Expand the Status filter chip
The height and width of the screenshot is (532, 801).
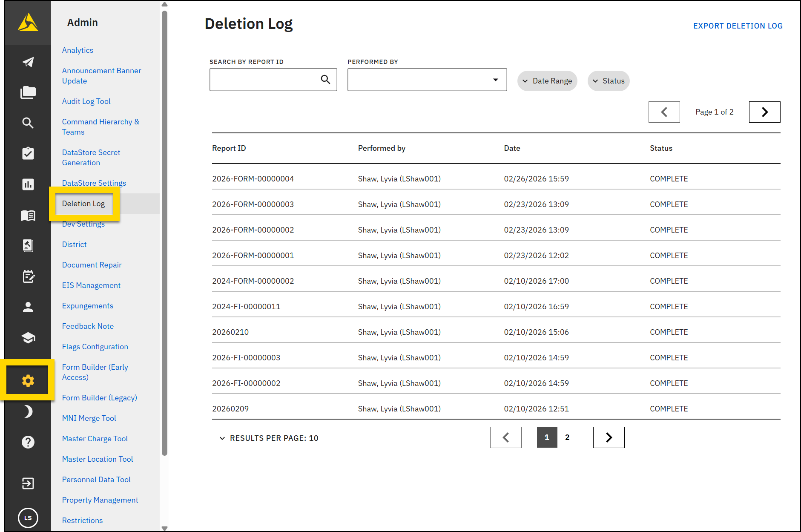(x=609, y=81)
